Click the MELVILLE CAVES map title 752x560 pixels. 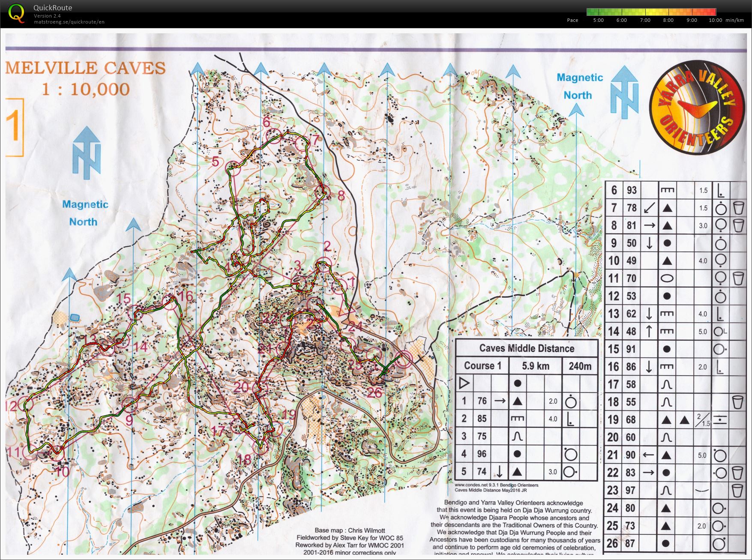85,69
